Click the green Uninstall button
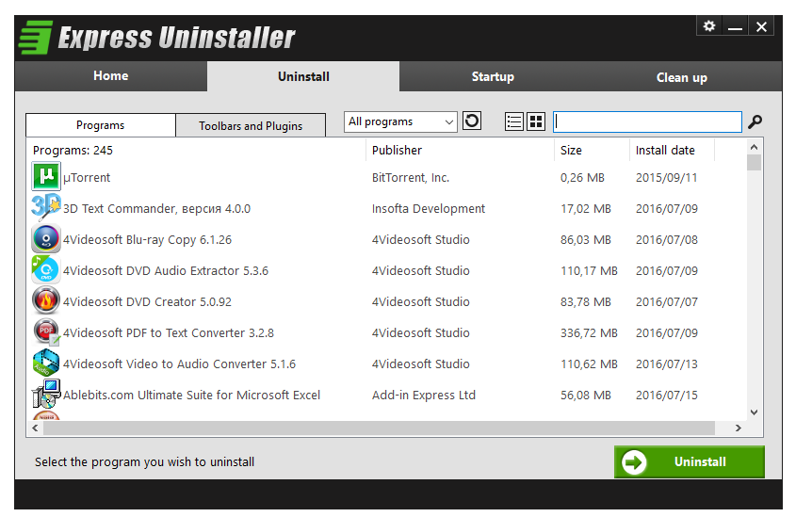 click(x=690, y=461)
